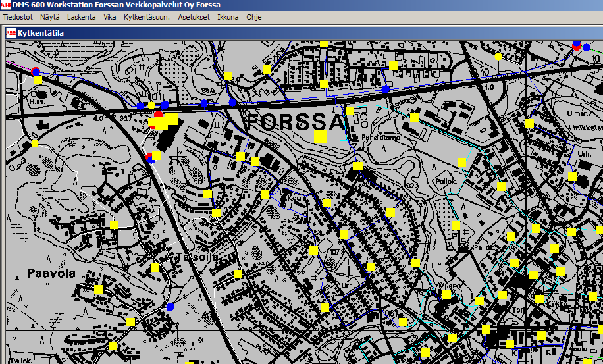Image resolution: width=603 pixels, height=364 pixels.
Task: Click the Paavola map label
Action: pos(51,273)
